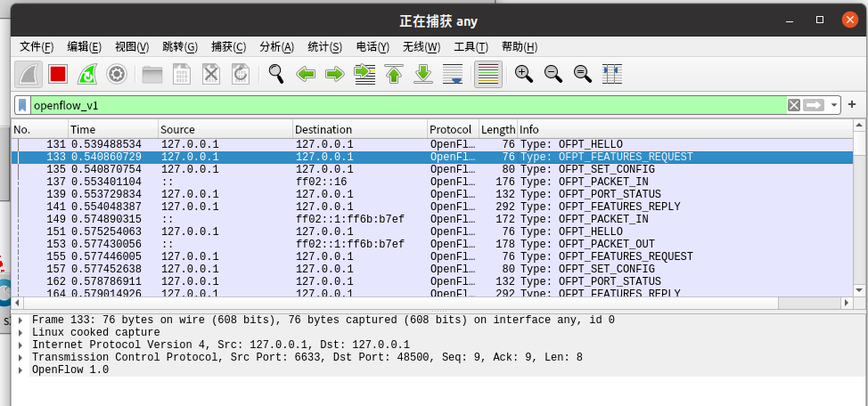This screenshot has height=406, width=868.
Task: Sort by Time column header
Action: click(113, 129)
